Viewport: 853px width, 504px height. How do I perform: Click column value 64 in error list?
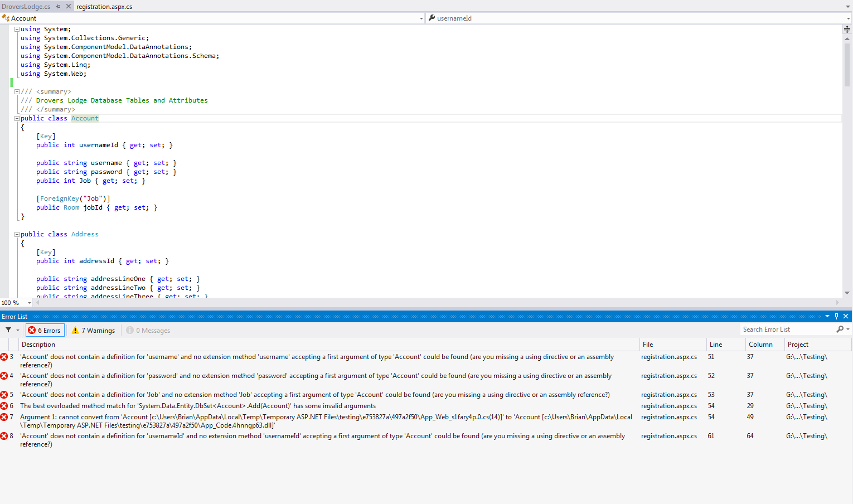tap(750, 436)
